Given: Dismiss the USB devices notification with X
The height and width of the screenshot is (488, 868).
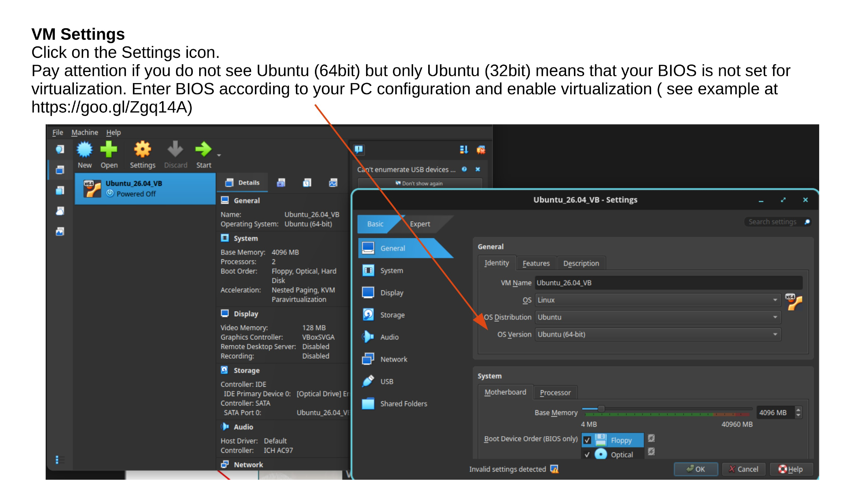Looking at the screenshot, I should (x=478, y=169).
